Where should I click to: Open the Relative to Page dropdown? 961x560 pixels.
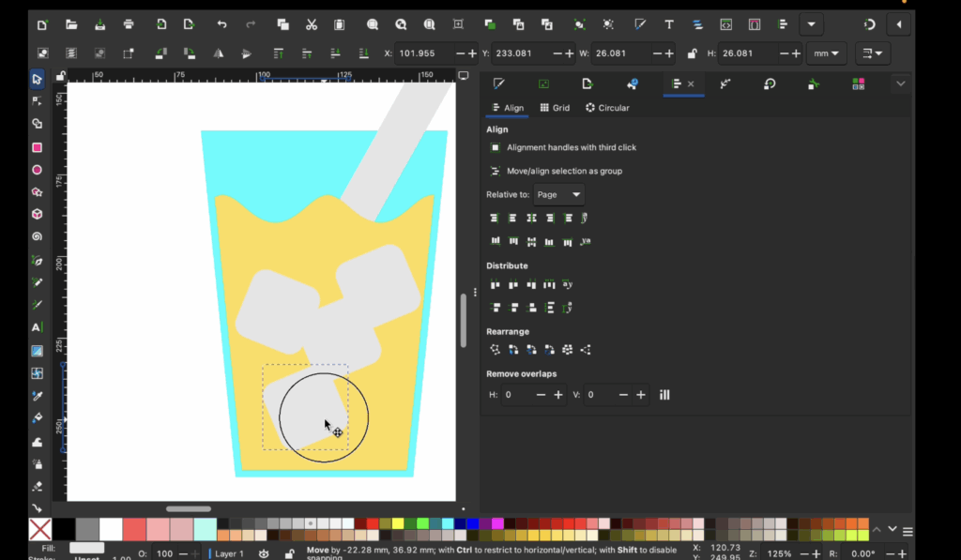(558, 194)
